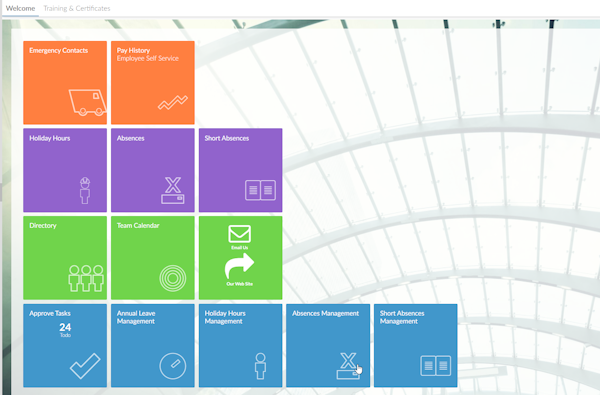600x395 pixels.
Task: Click the person icon on Holiday Hours Management tile
Action: coord(261,366)
